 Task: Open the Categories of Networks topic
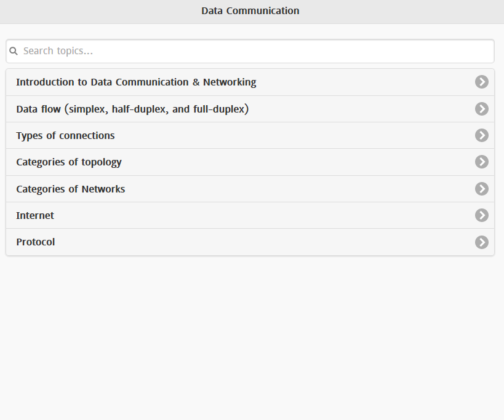pos(71,189)
